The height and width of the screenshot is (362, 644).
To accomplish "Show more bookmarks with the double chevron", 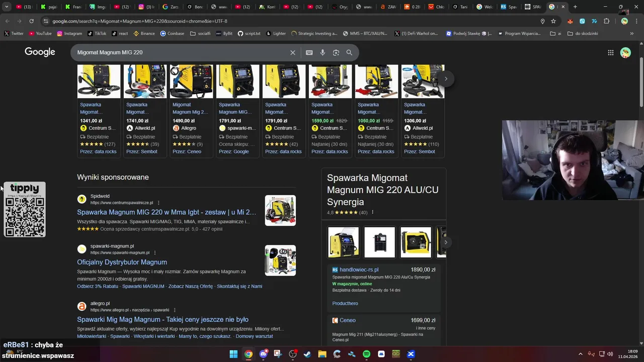I will tap(631, 34).
